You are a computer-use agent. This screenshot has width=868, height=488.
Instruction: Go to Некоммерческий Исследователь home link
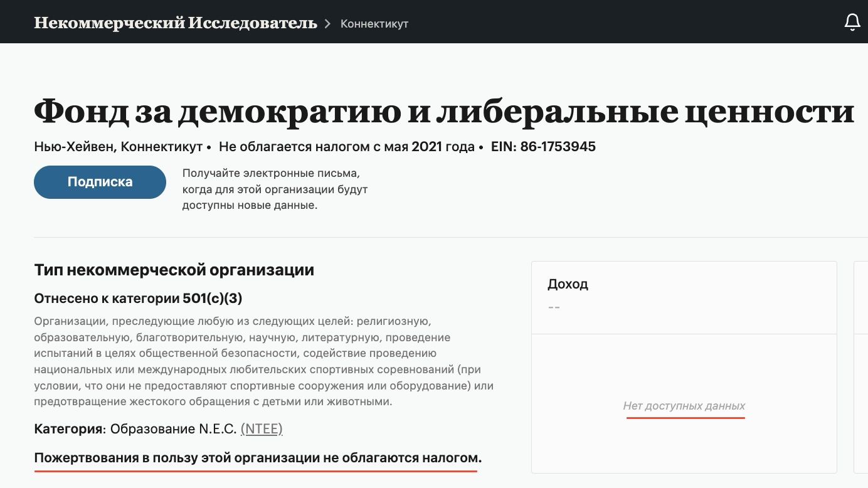click(176, 23)
